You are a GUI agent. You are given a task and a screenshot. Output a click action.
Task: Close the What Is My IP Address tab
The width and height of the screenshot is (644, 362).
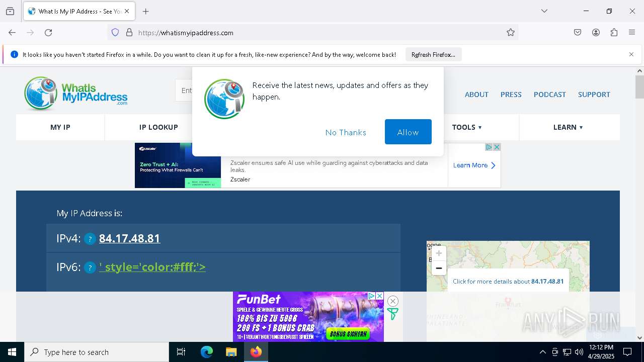coord(127,11)
